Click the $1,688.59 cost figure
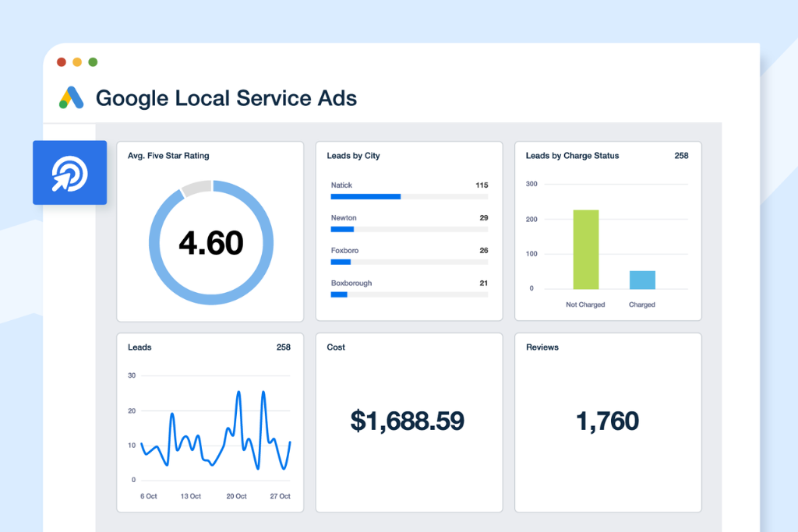The image size is (798, 532). 408,421
